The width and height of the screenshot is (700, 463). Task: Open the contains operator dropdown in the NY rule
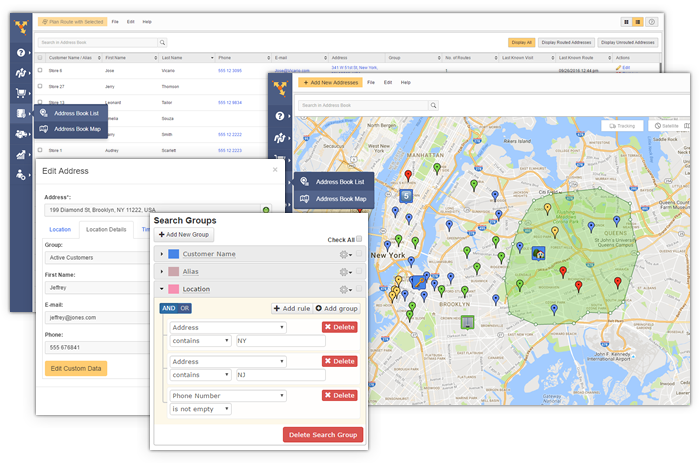pos(200,341)
